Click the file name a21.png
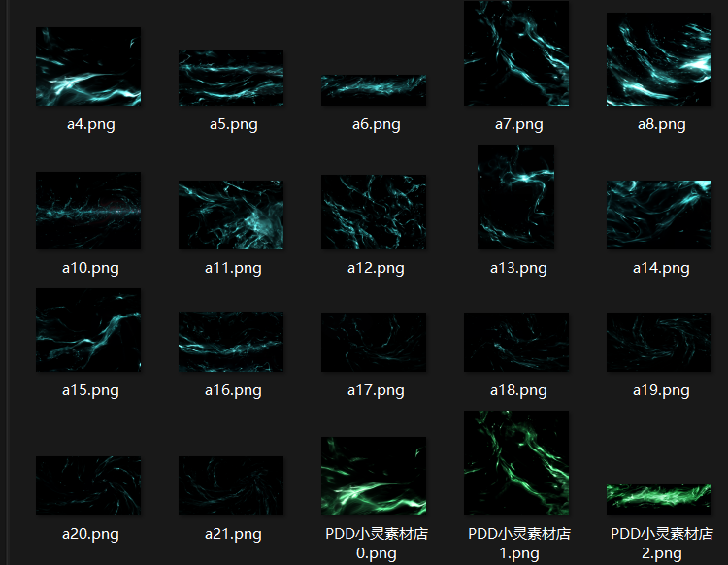 click(233, 534)
